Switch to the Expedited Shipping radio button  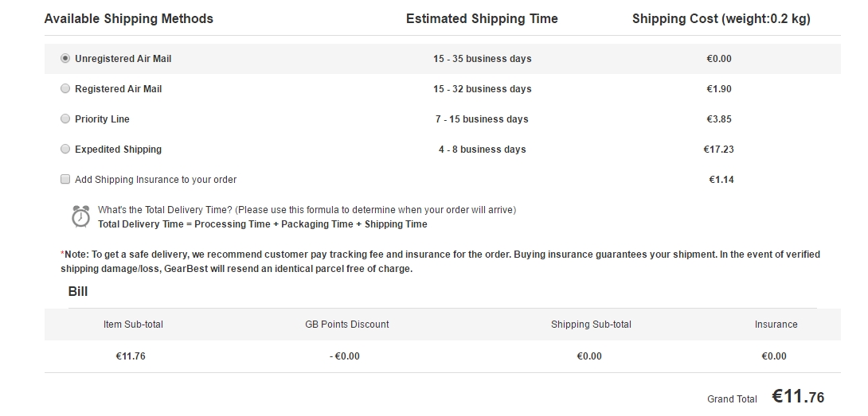65,150
